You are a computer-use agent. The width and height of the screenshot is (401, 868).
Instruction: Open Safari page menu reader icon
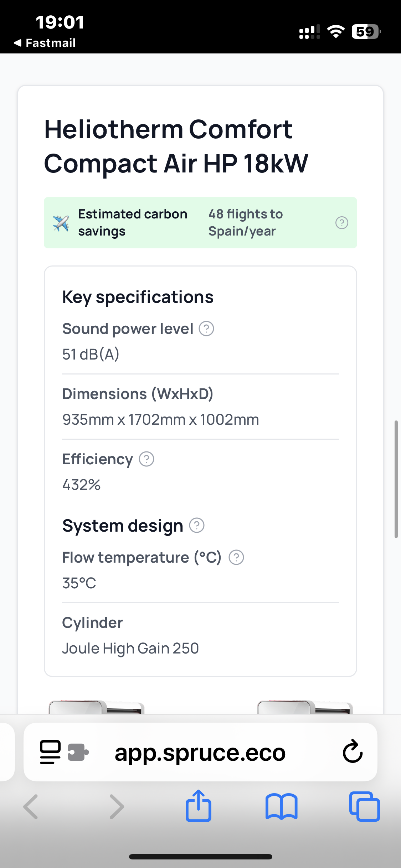click(x=50, y=752)
